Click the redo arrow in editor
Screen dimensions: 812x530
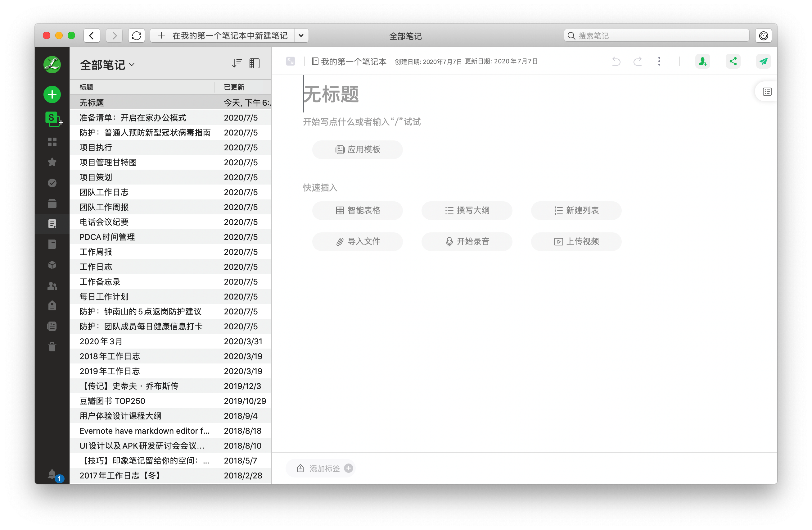tap(637, 61)
